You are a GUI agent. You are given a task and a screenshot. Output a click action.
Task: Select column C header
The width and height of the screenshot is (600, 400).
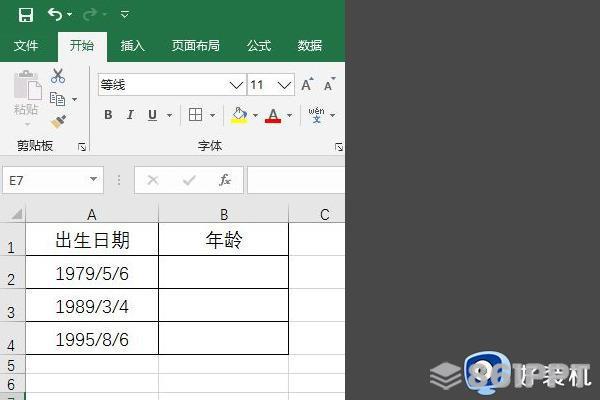pos(317,214)
